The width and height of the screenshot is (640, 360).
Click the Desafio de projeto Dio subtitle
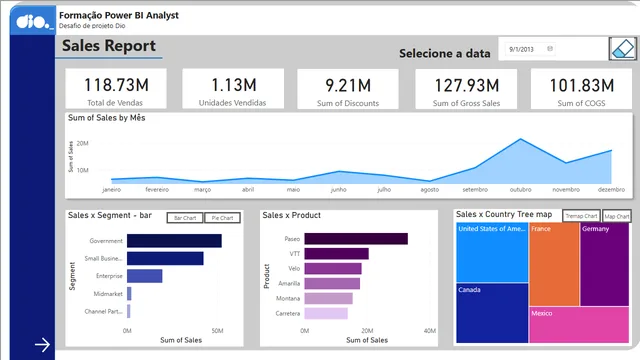[x=92, y=26]
